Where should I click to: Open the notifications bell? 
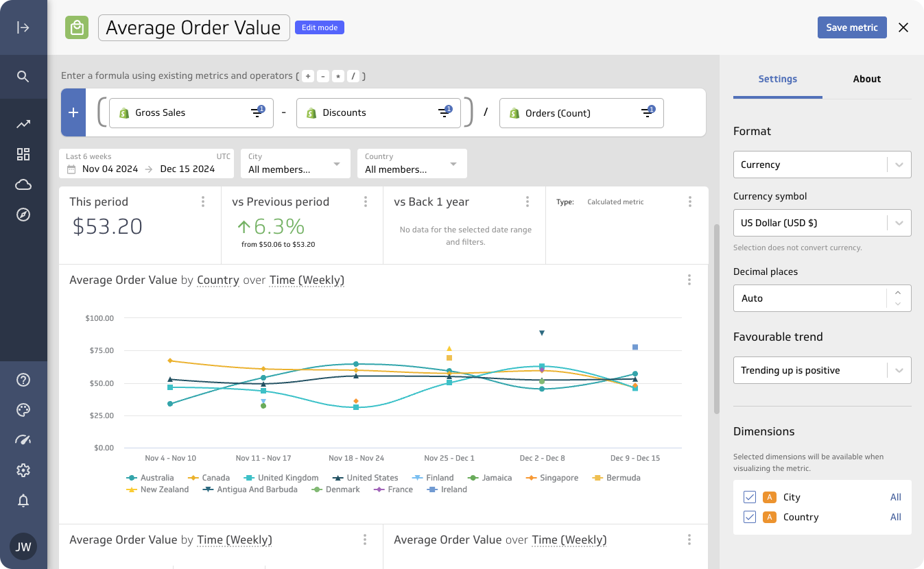23,500
